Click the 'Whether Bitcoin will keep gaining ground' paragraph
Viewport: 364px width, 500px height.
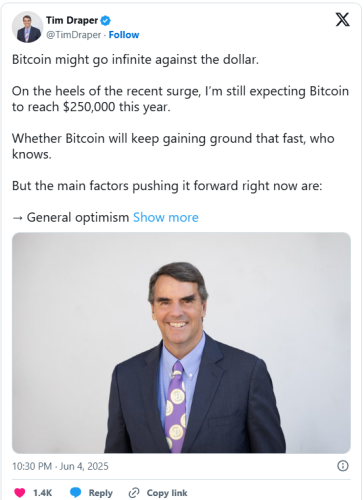173,146
